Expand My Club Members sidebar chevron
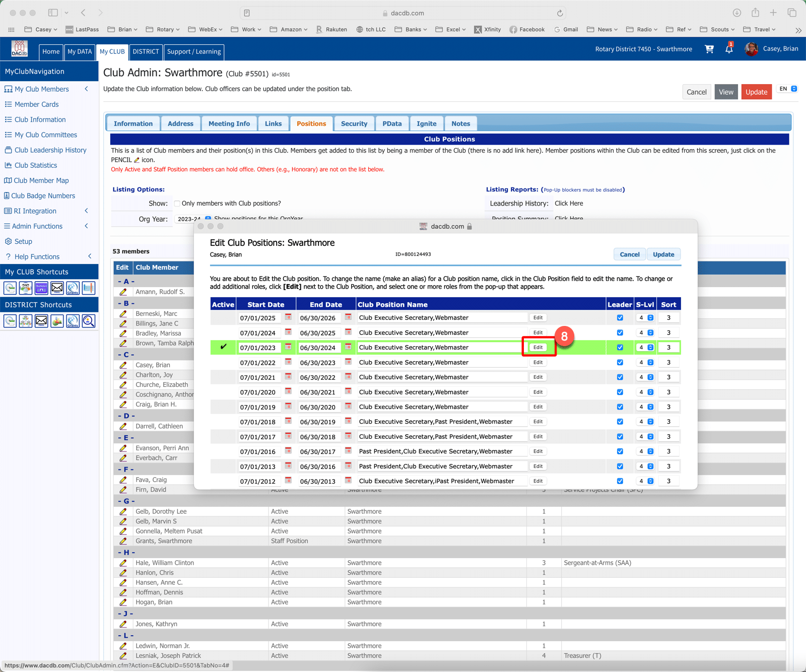This screenshot has width=806, height=672. pos(87,89)
